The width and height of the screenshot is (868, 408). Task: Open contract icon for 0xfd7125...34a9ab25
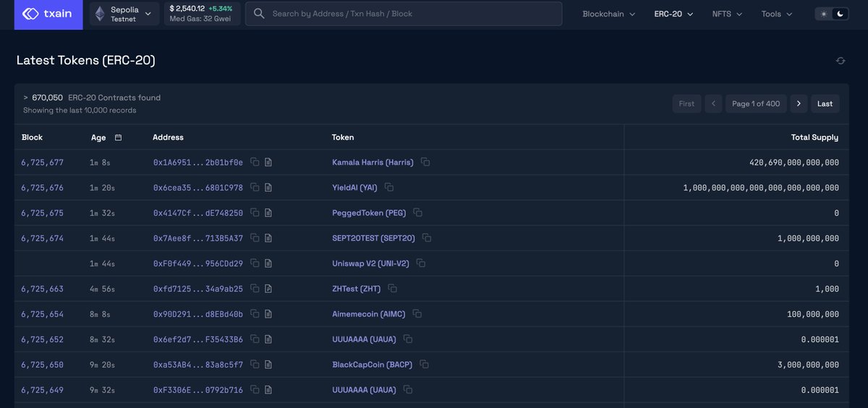268,289
